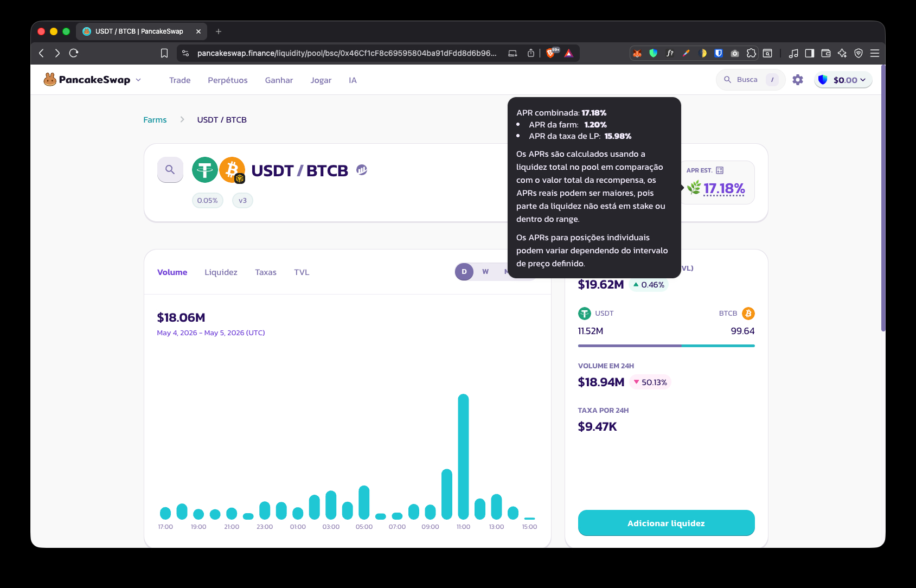Toggle the dark mode moon extension
This screenshot has height=588, width=916.
click(x=702, y=53)
